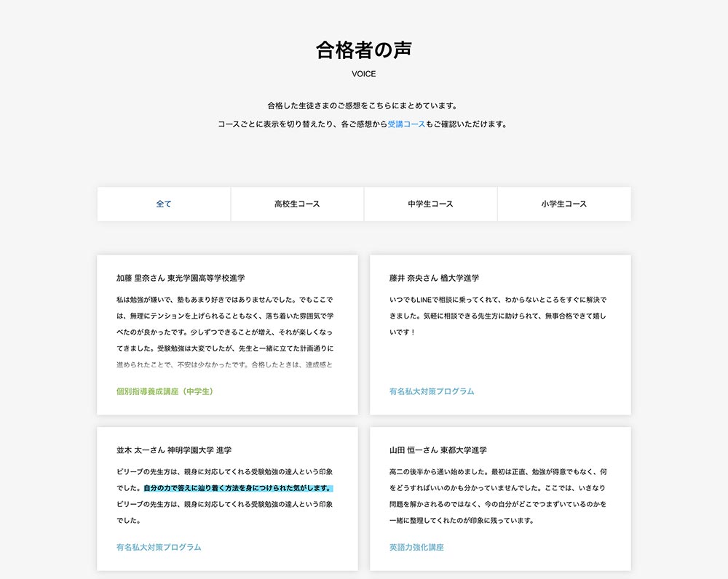Switch to the 高校生コース tab
This screenshot has width=728, height=579.
[297, 204]
